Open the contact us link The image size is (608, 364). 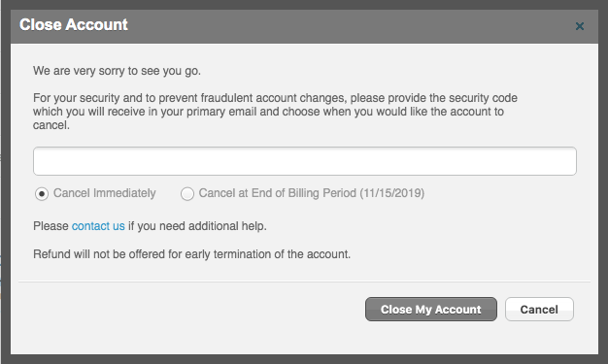point(98,226)
